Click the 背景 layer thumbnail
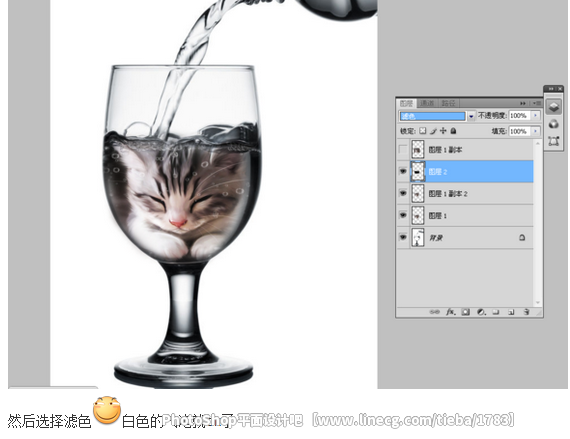Viewport: 570px width, 439px height. [418, 238]
